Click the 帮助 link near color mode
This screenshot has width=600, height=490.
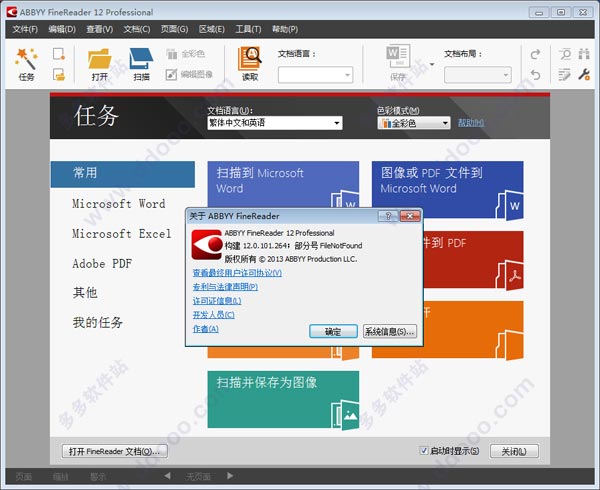point(471,122)
